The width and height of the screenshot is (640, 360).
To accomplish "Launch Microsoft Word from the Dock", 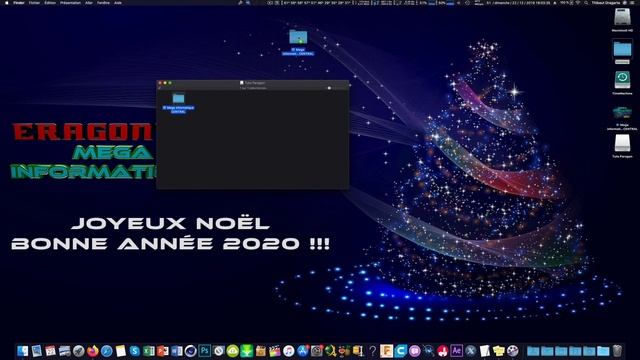I will tap(176, 351).
